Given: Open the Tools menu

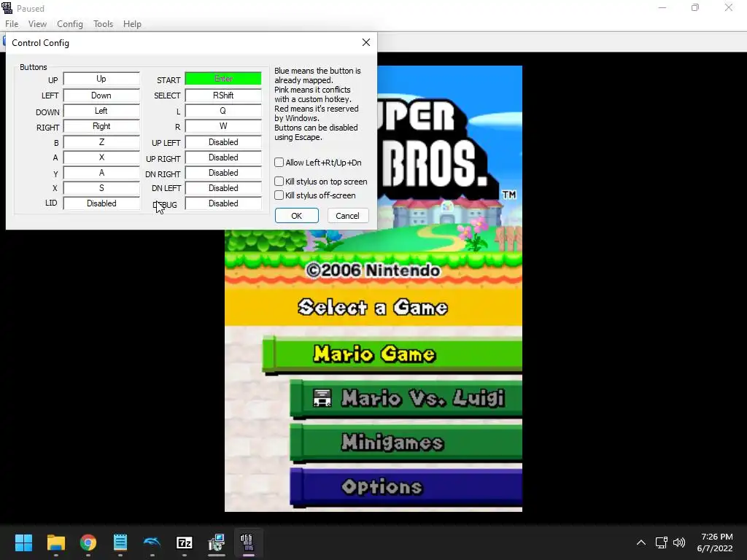Looking at the screenshot, I should 103,24.
